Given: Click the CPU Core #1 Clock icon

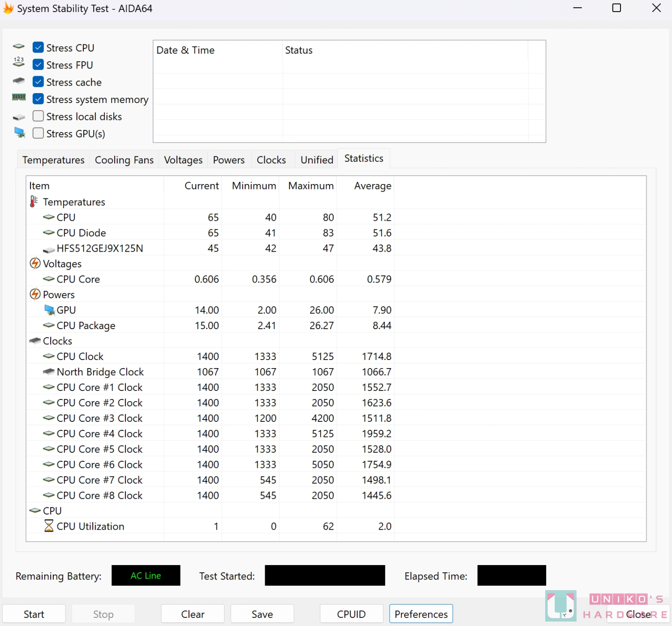Looking at the screenshot, I should tap(49, 387).
